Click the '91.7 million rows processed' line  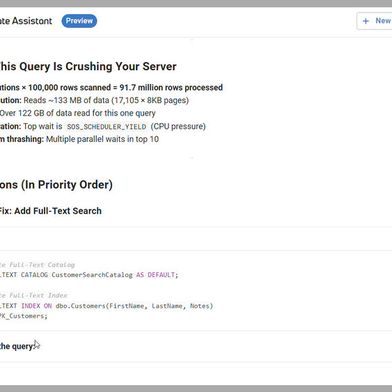[111, 88]
